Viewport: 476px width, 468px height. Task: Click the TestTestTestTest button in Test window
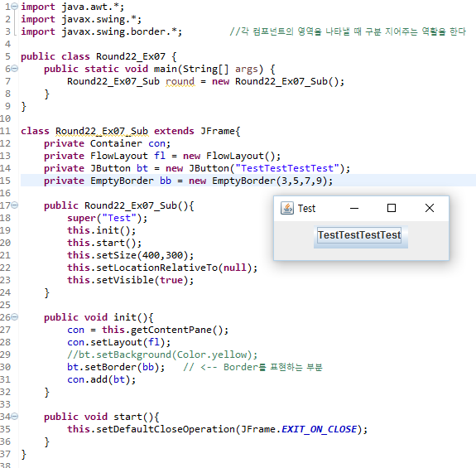(x=361, y=237)
